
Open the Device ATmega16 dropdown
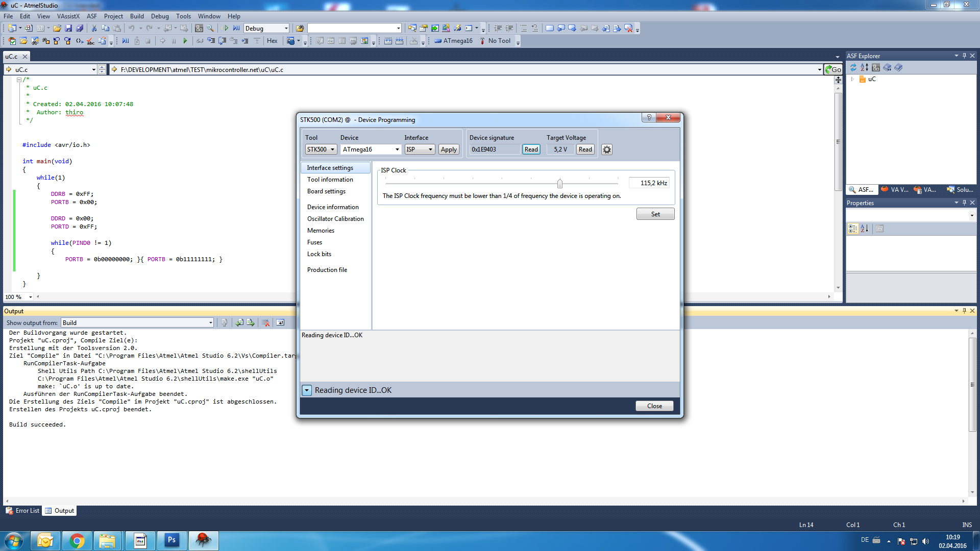tap(397, 149)
